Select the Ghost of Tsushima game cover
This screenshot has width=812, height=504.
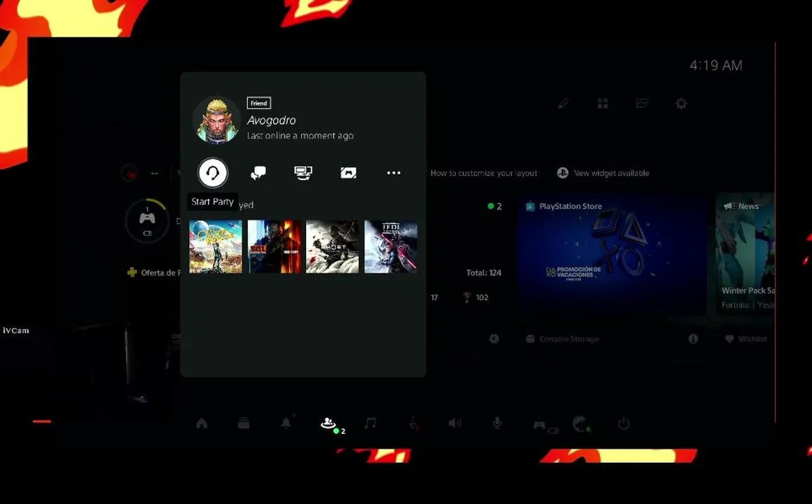tap(333, 246)
